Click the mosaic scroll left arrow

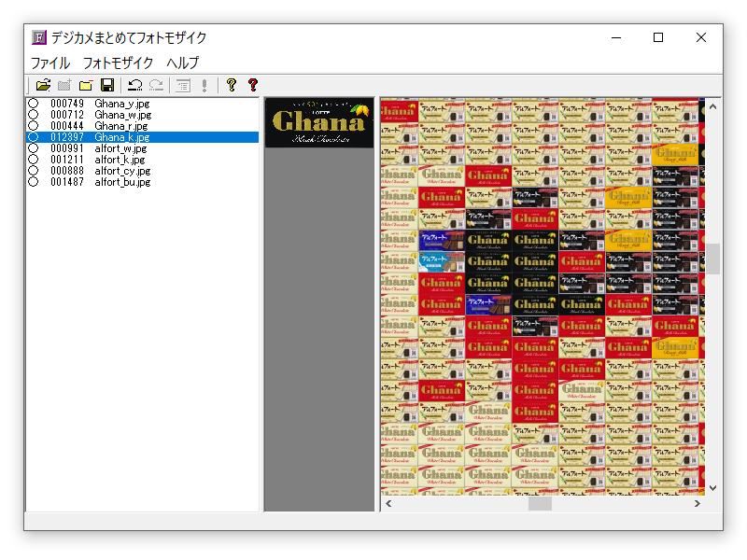pyautogui.click(x=388, y=503)
